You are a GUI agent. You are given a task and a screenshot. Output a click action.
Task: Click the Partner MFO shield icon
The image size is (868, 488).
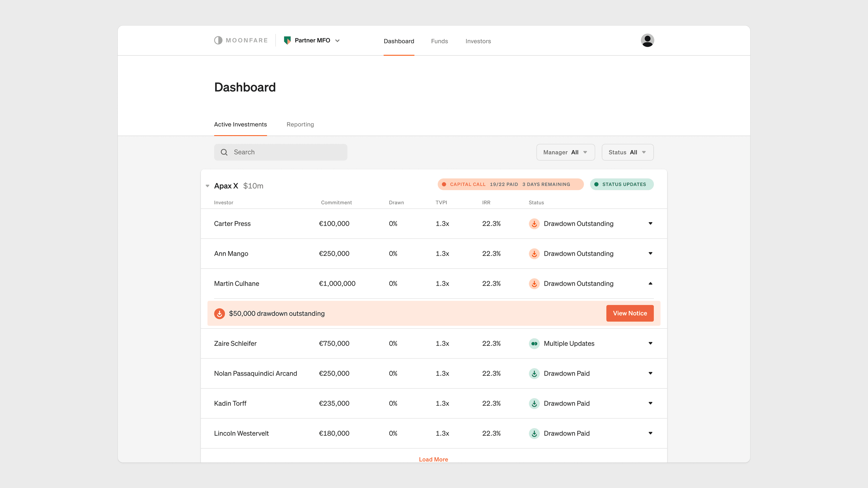pyautogui.click(x=287, y=40)
